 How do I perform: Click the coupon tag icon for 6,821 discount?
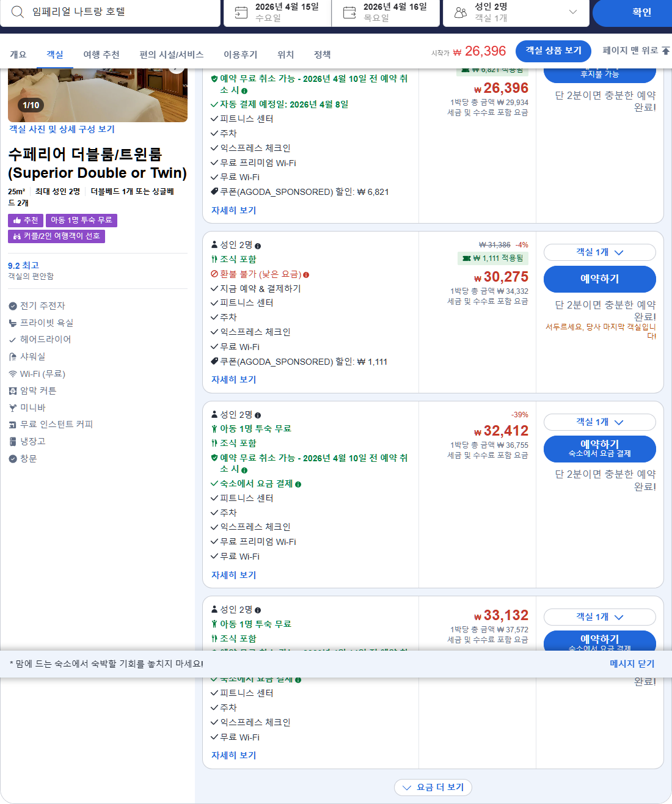click(x=214, y=192)
